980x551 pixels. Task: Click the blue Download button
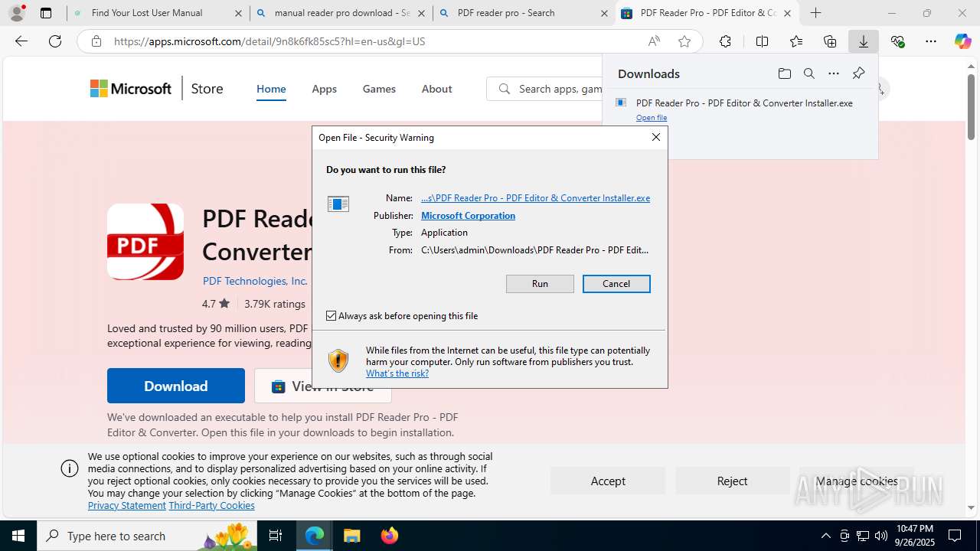coord(176,386)
